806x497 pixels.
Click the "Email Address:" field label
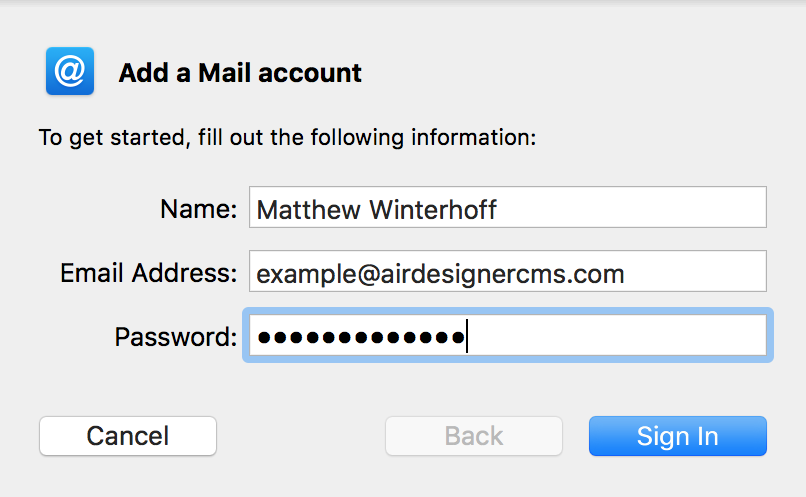(x=148, y=273)
